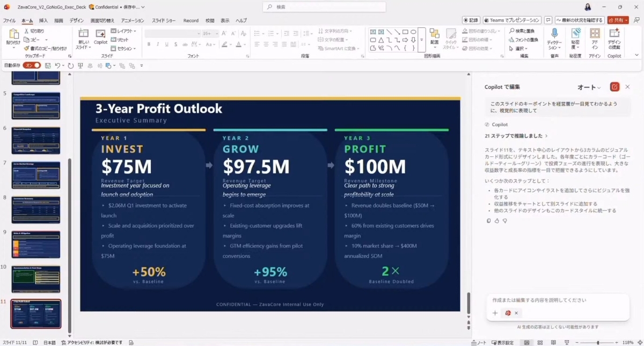Click the plus icon in the Copilot prompt box
This screenshot has height=346, width=644.
pos(495,313)
